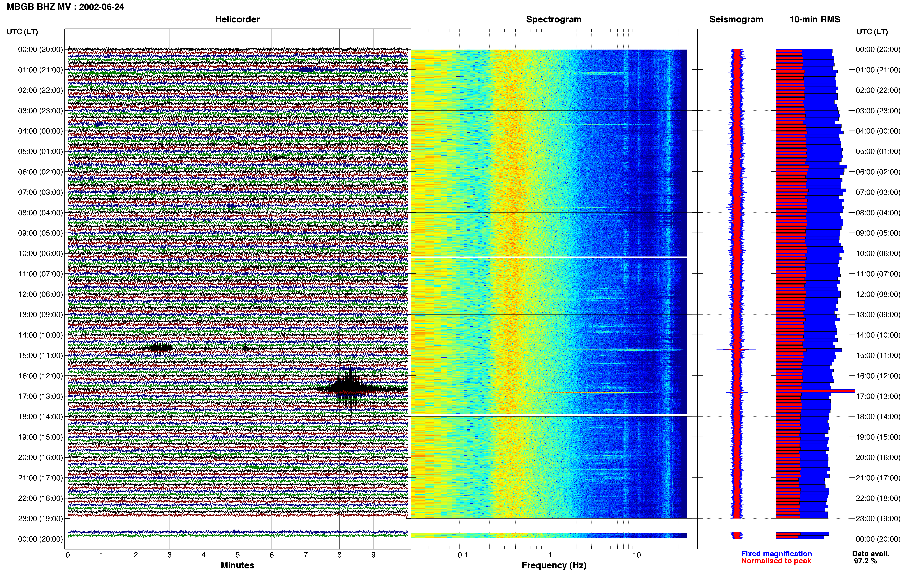Select the 'Seismogram' panel heading

736,20
